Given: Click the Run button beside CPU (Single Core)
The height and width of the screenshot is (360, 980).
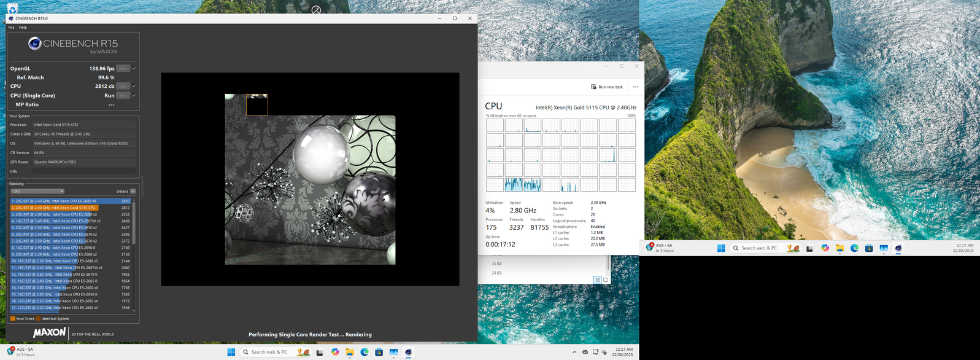Looking at the screenshot, I should pos(123,95).
